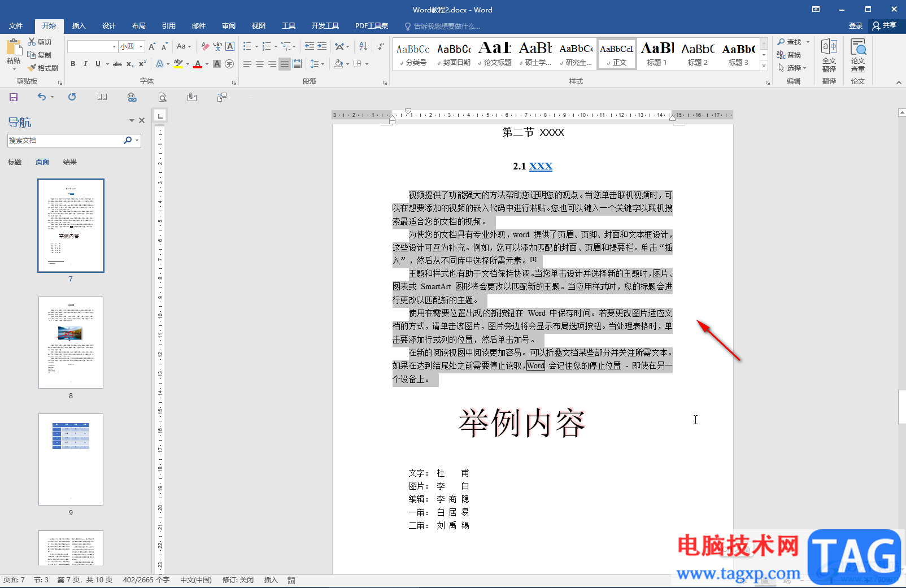Open line spacing dropdown
The width and height of the screenshot is (906, 588).
[317, 64]
